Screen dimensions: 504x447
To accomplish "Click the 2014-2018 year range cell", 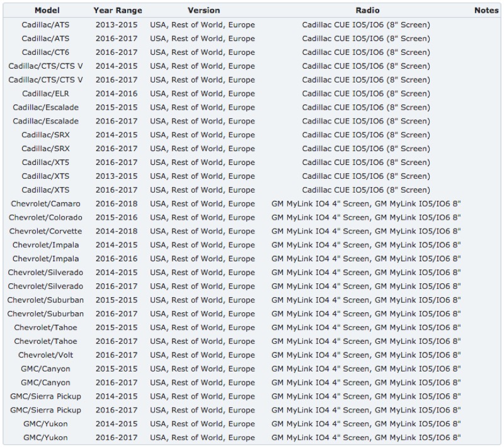I will click(x=117, y=232).
